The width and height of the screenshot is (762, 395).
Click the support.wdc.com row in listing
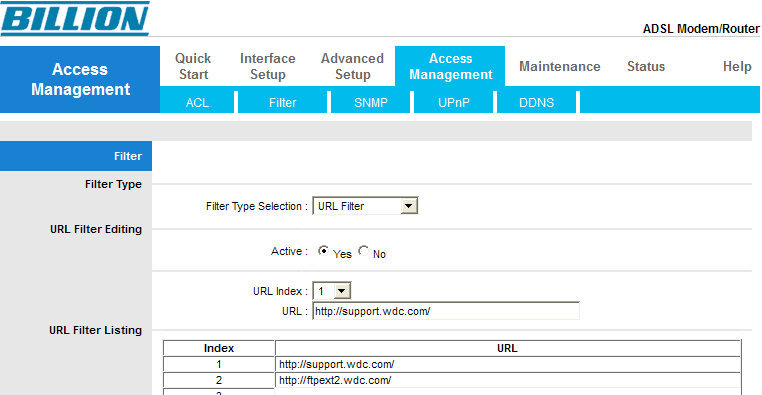tap(452, 364)
